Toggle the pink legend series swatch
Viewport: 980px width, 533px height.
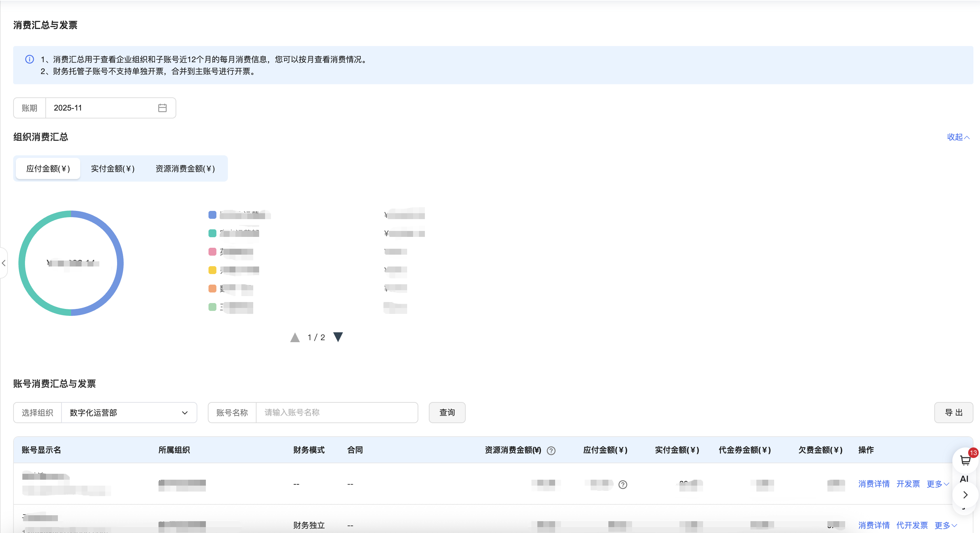tap(212, 252)
